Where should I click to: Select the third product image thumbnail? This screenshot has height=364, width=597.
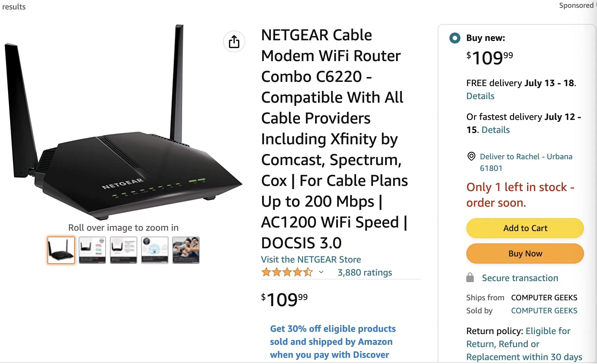point(124,250)
